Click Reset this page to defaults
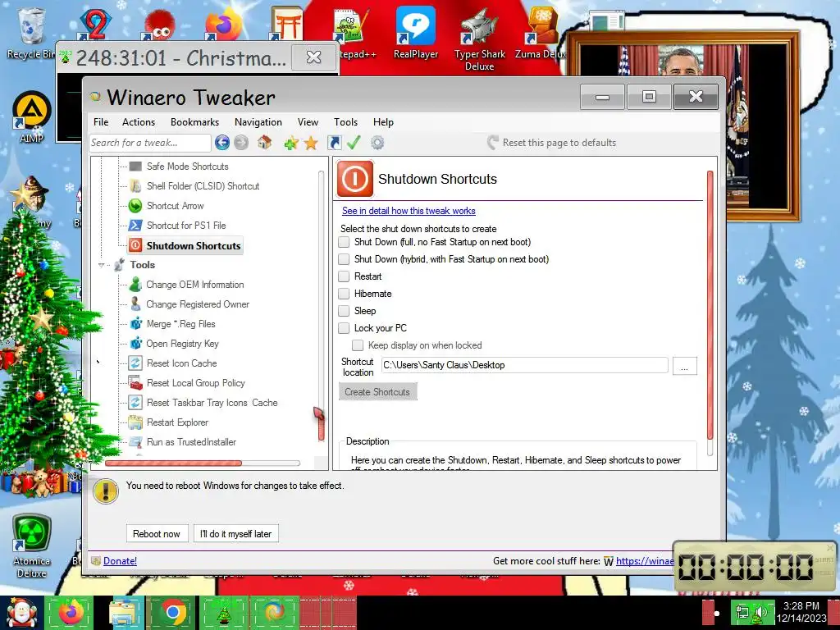840x630 pixels. click(x=552, y=143)
